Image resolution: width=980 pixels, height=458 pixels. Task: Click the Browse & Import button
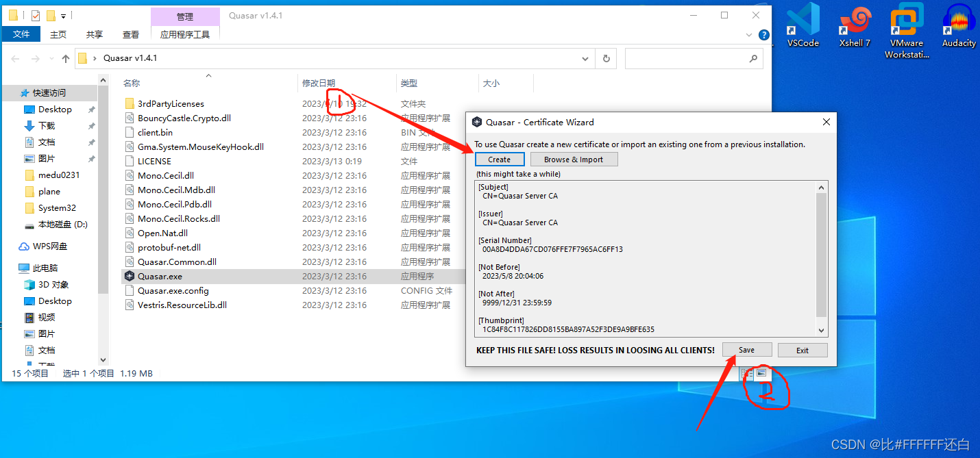574,159
